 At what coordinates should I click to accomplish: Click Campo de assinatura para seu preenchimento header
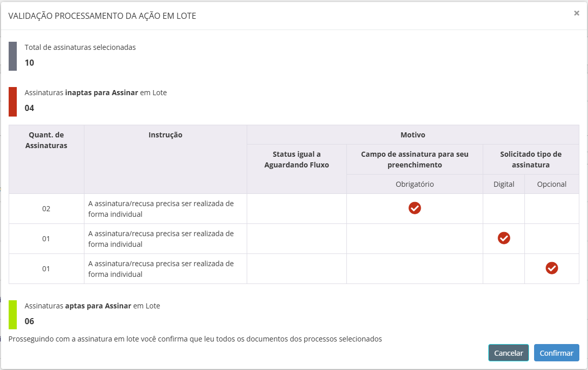415,159
